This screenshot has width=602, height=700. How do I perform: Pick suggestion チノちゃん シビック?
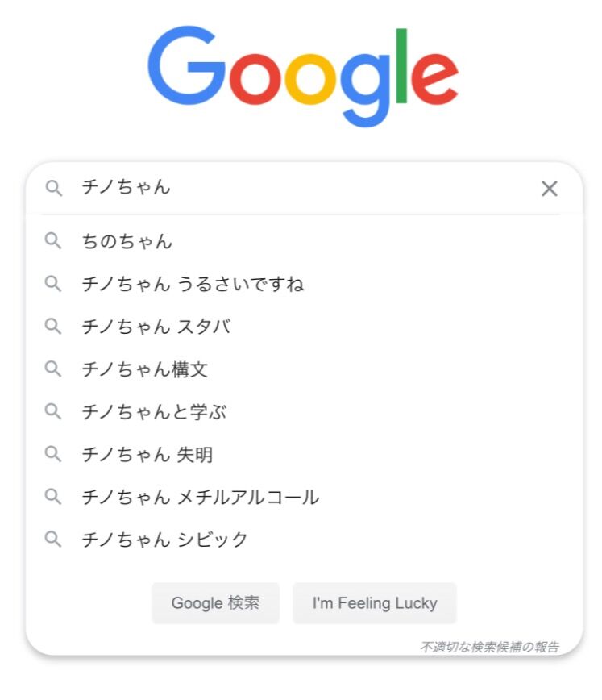(x=164, y=540)
